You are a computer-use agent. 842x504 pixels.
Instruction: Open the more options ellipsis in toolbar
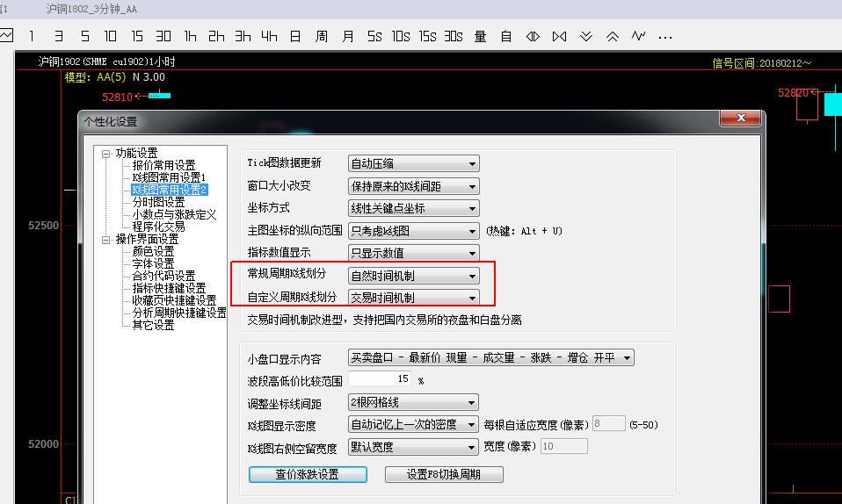coord(665,37)
